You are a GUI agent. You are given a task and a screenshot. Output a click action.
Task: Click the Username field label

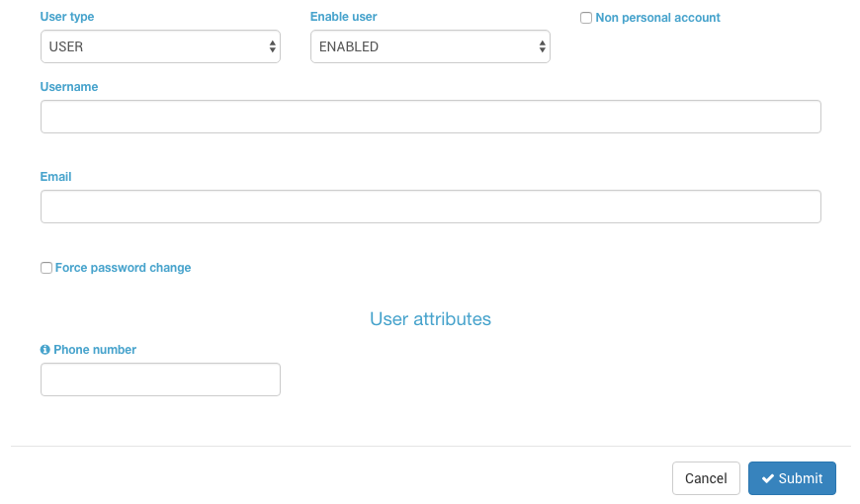69,87
